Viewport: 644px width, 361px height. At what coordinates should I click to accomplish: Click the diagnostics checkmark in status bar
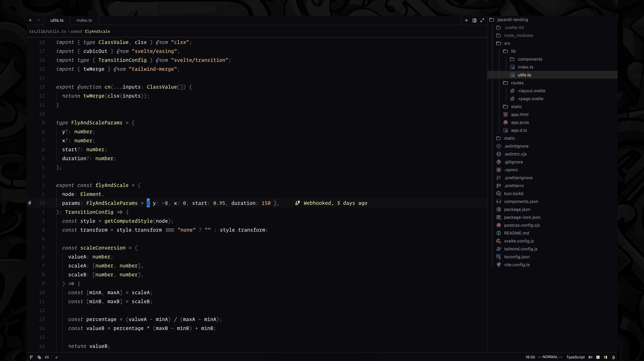pos(57,357)
